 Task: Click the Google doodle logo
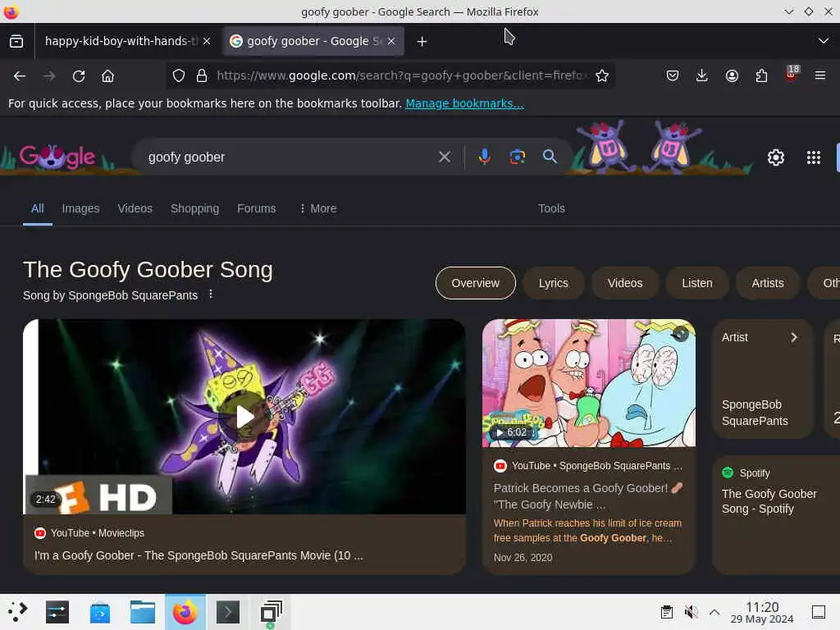[57, 157]
